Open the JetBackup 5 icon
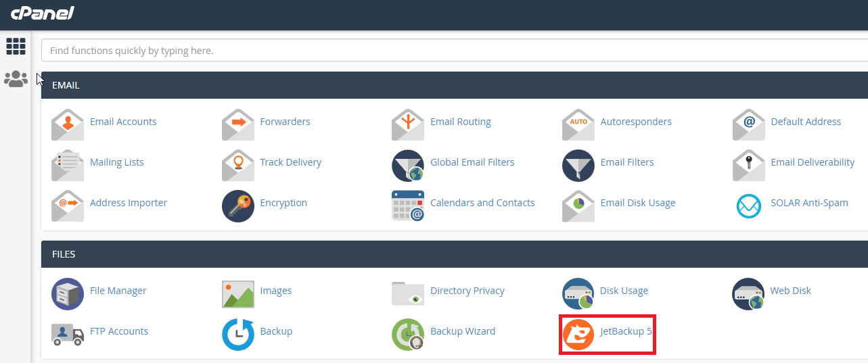This screenshot has height=363, width=868. point(578,333)
